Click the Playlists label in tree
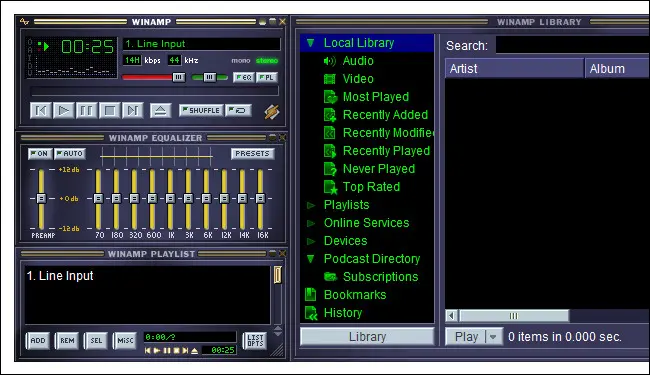Viewport: 650px width, 375px height. point(347,205)
